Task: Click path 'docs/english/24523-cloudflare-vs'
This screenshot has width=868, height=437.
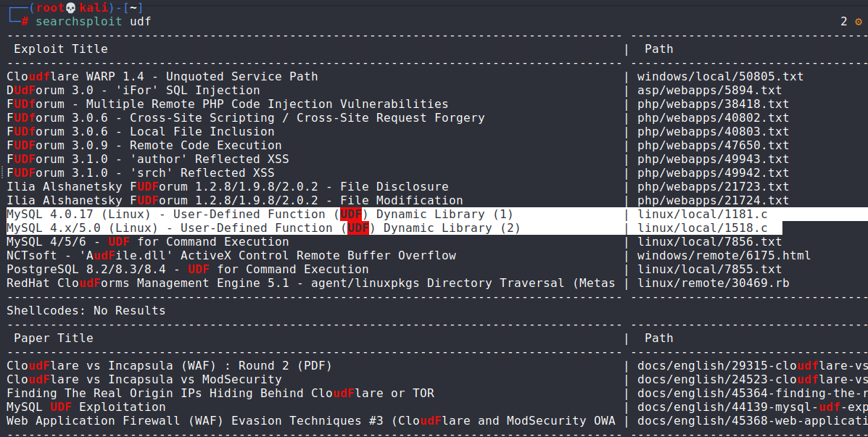Action: [752, 380]
